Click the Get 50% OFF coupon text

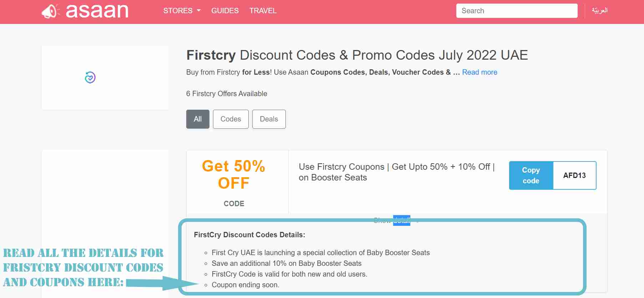click(233, 174)
